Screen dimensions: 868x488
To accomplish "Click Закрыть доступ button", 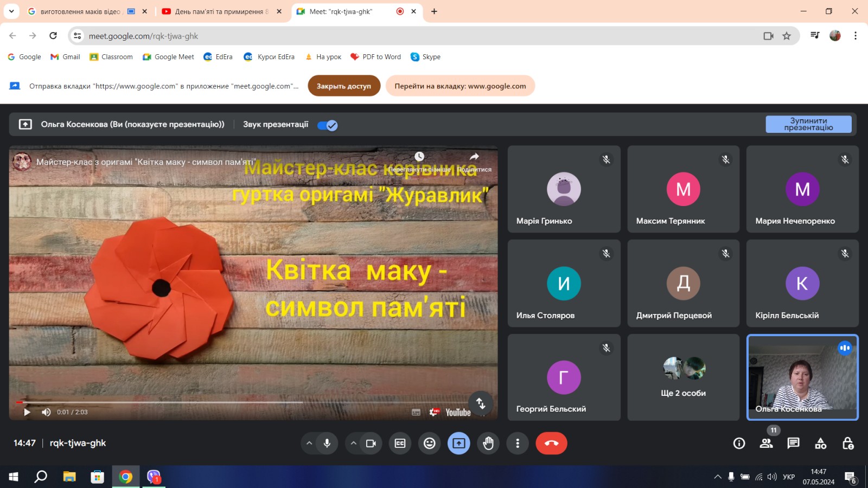I will coord(344,86).
